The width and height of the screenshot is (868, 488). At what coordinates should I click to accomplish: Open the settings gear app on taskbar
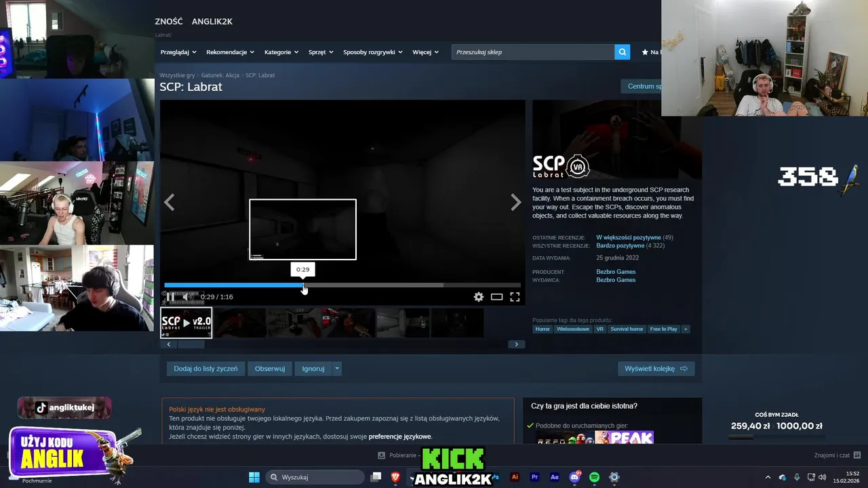[x=614, y=477]
